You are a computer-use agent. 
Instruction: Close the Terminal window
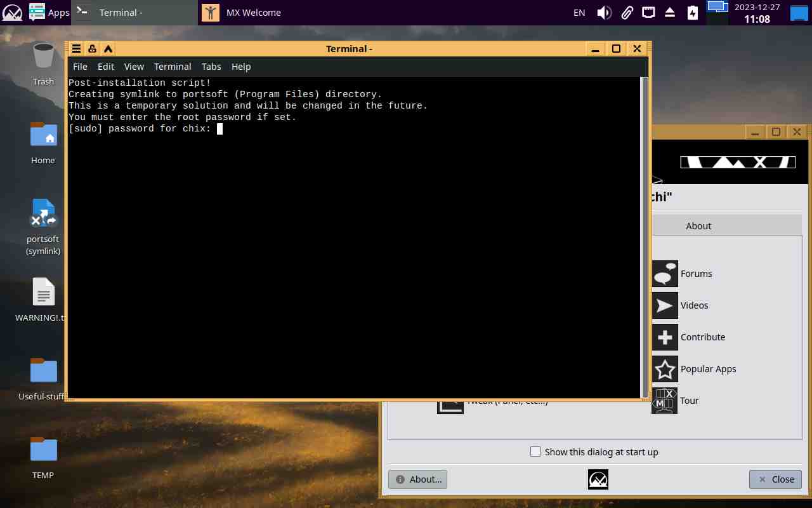pyautogui.click(x=637, y=49)
